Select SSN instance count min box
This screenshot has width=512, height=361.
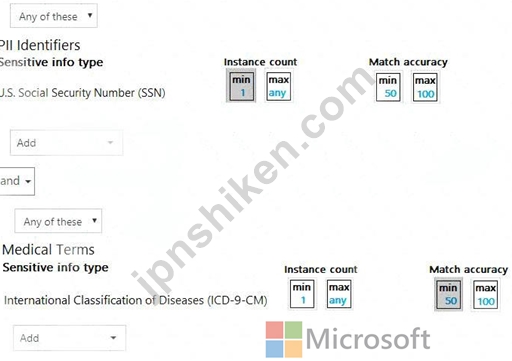(241, 86)
